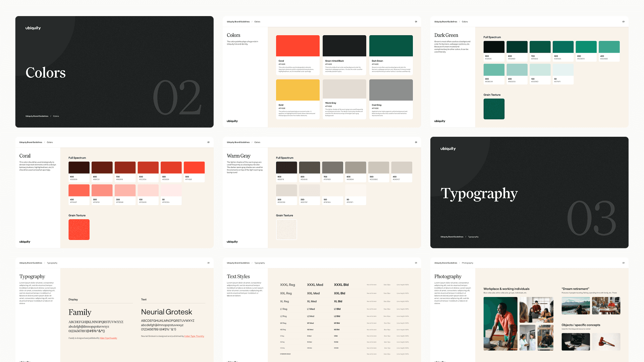Select the Green-tinted Black swatch
This screenshot has width=644, height=362.
[x=344, y=46]
